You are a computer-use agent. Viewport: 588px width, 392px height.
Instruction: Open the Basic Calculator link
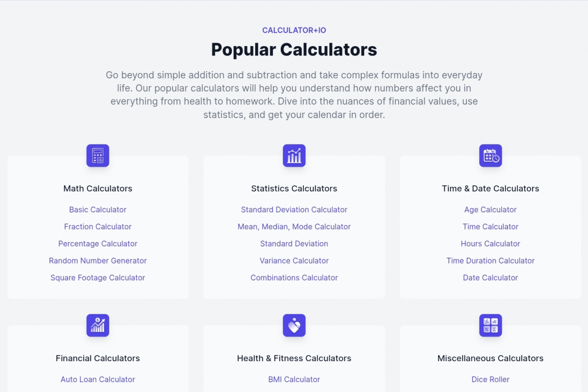98,210
